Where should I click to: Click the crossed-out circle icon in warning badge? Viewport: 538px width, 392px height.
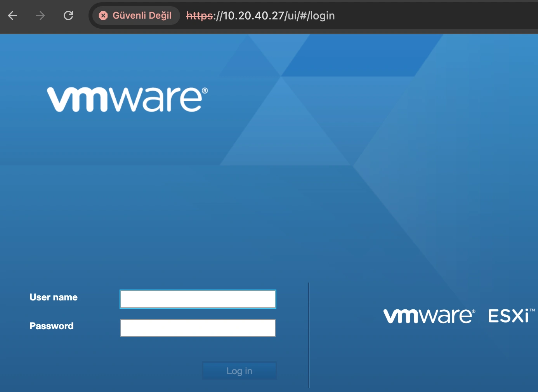(x=103, y=16)
